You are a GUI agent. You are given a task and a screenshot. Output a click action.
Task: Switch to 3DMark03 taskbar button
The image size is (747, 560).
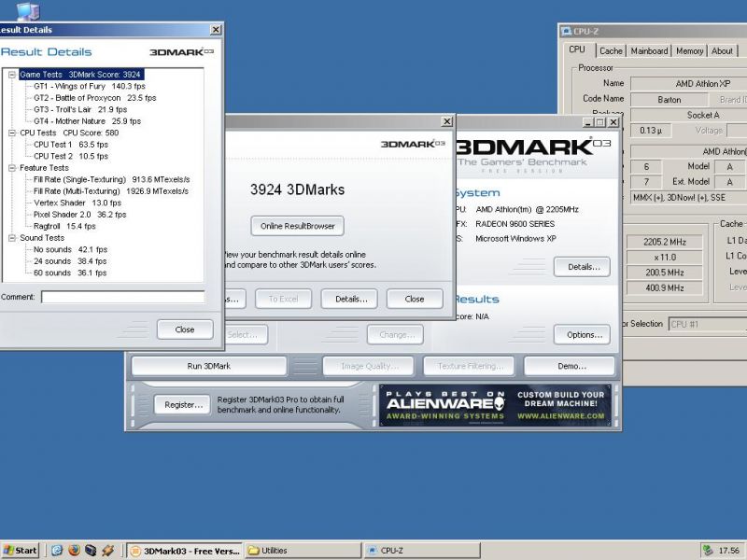(x=185, y=551)
